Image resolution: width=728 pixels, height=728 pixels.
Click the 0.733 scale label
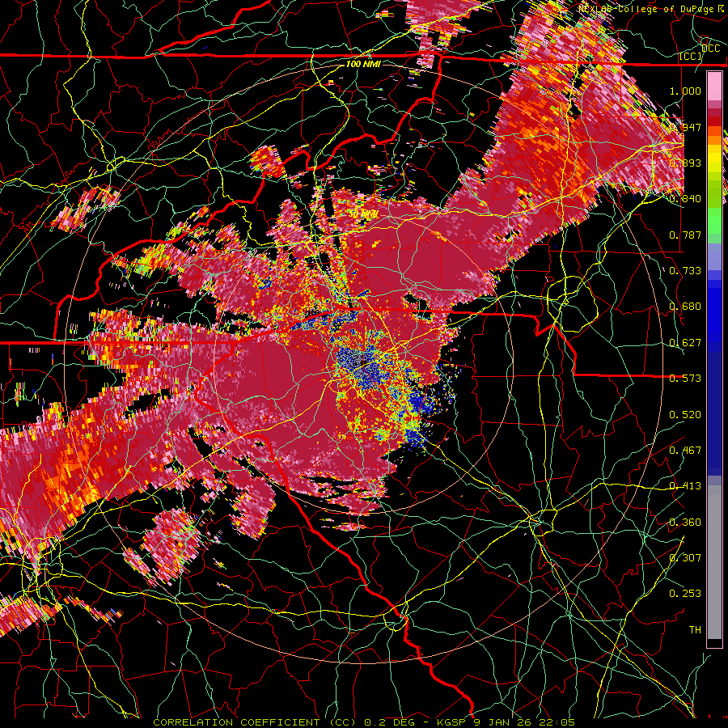tap(685, 271)
